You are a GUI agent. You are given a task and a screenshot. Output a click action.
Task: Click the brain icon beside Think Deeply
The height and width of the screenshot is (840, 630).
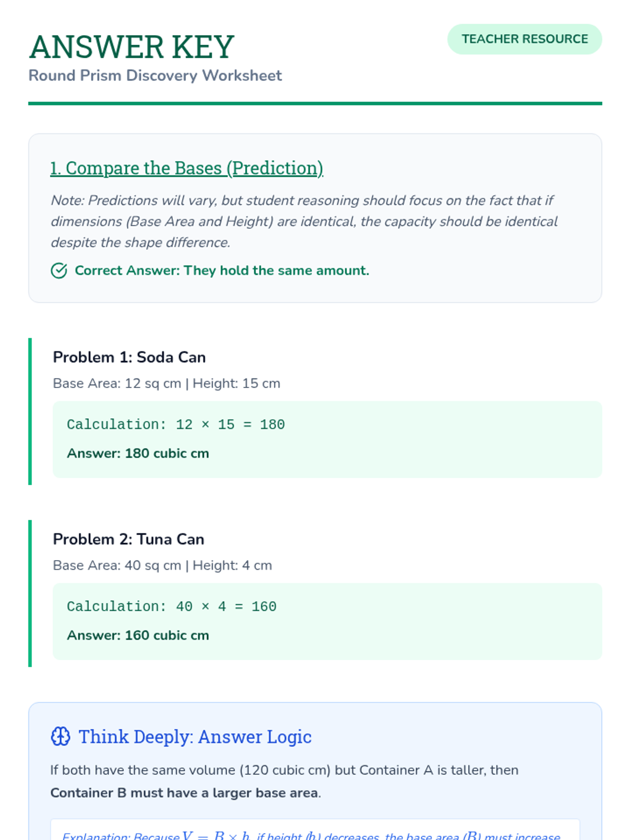(60, 737)
